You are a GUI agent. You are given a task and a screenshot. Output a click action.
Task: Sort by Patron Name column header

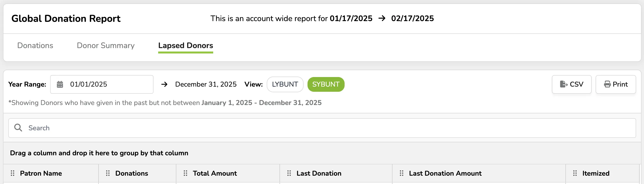point(41,173)
